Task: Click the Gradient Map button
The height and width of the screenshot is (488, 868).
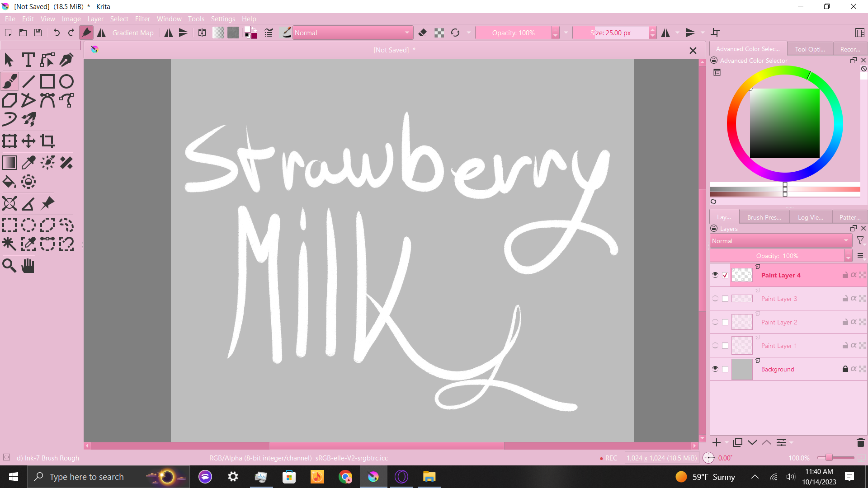Action: coord(133,33)
